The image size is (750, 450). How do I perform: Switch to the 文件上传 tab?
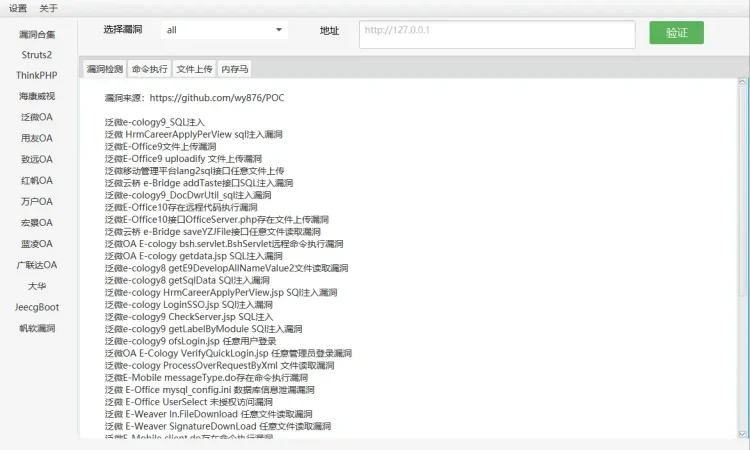pos(194,69)
